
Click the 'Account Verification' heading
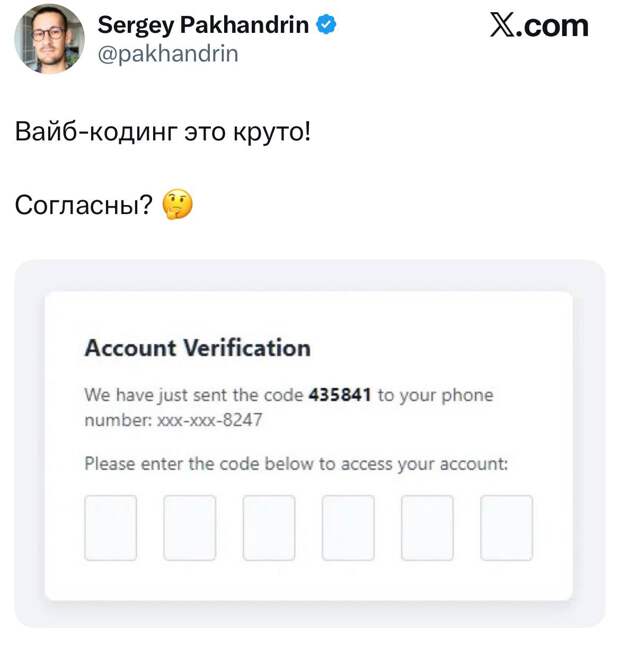(x=198, y=348)
